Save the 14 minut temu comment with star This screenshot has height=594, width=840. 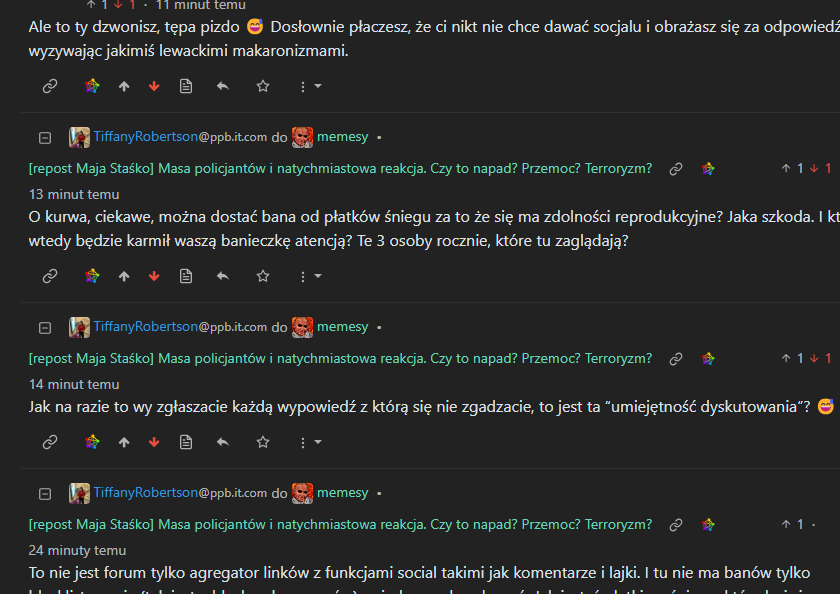[x=262, y=442]
